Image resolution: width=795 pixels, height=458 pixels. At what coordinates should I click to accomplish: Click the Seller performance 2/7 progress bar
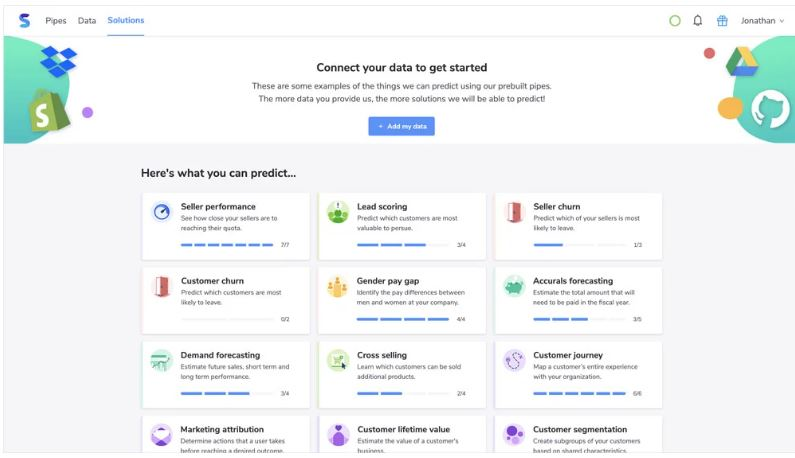[227, 245]
